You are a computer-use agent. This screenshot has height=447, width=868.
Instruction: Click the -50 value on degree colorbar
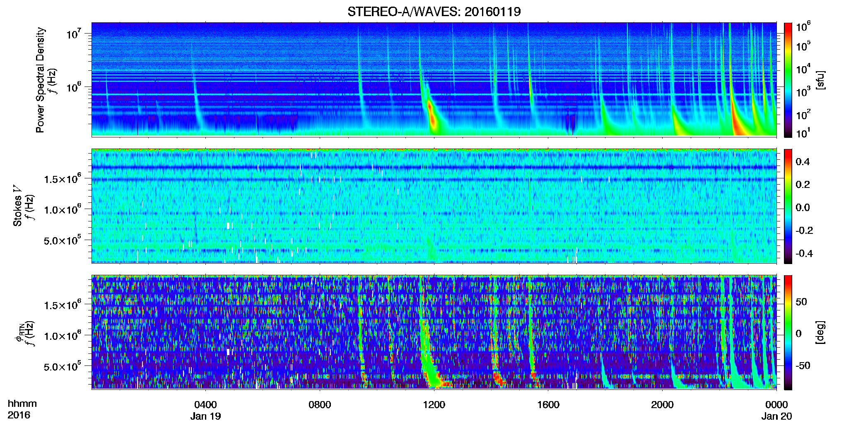(803, 365)
